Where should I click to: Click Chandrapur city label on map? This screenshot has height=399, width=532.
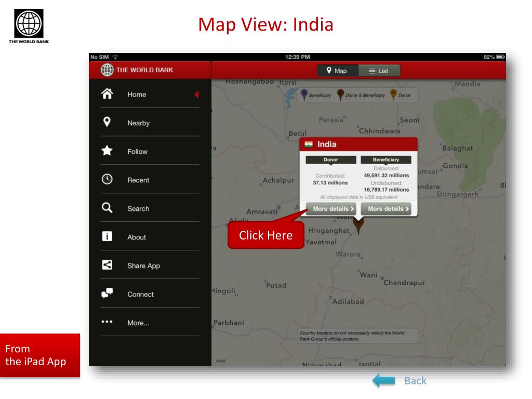tap(404, 283)
